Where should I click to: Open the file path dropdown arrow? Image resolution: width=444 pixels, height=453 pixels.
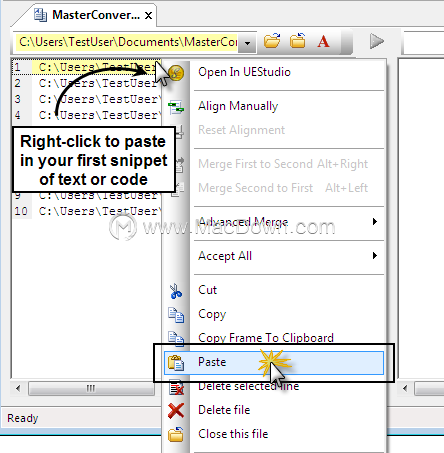(x=247, y=43)
